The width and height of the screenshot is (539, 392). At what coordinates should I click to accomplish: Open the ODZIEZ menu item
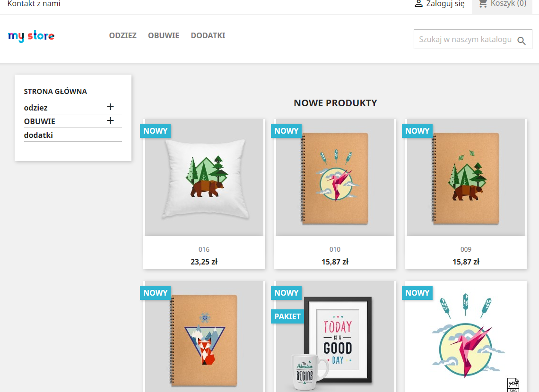coord(123,35)
